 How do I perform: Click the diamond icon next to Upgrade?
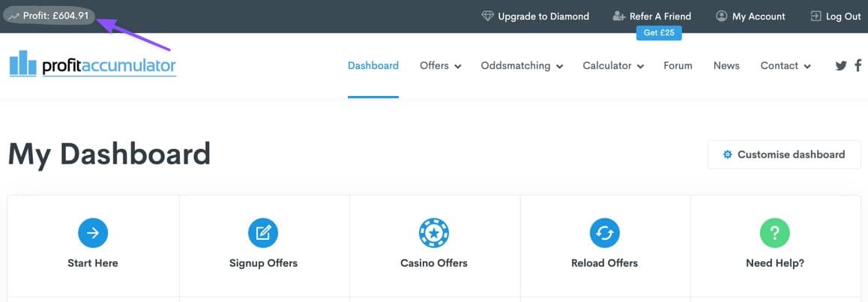tap(488, 16)
